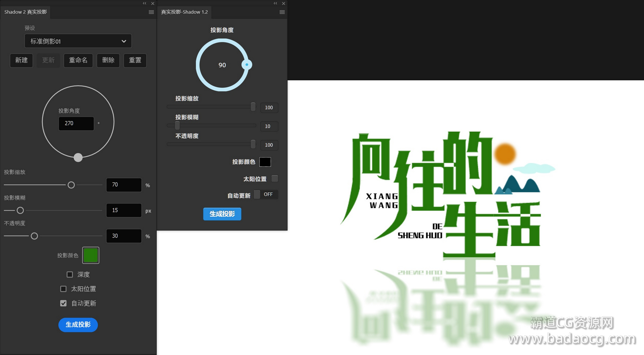Click the rounded blue 生成投影 button
This screenshot has width=644, height=355.
[x=78, y=325]
